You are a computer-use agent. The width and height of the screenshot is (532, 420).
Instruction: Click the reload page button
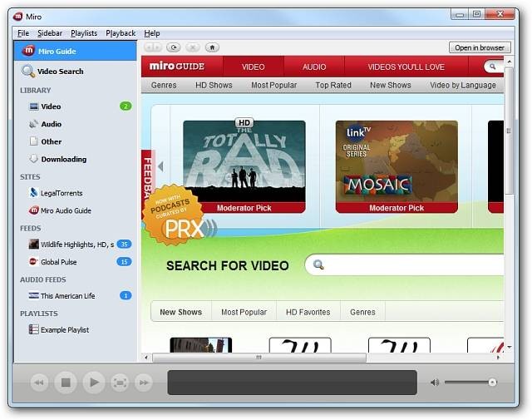click(174, 47)
